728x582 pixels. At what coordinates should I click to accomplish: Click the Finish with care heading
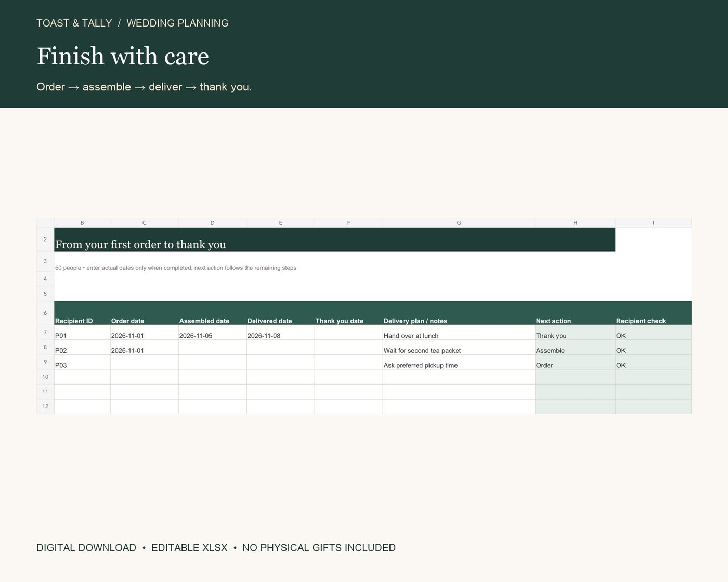pyautogui.click(x=123, y=56)
